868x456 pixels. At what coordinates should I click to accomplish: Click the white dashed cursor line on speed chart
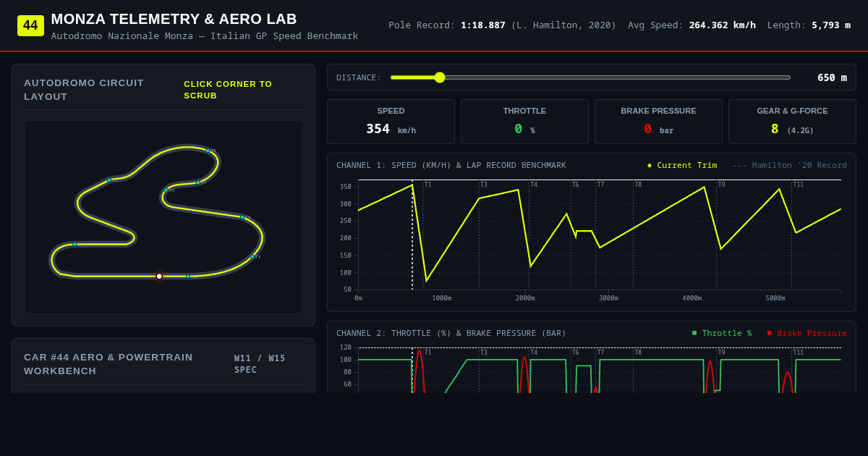412,235
